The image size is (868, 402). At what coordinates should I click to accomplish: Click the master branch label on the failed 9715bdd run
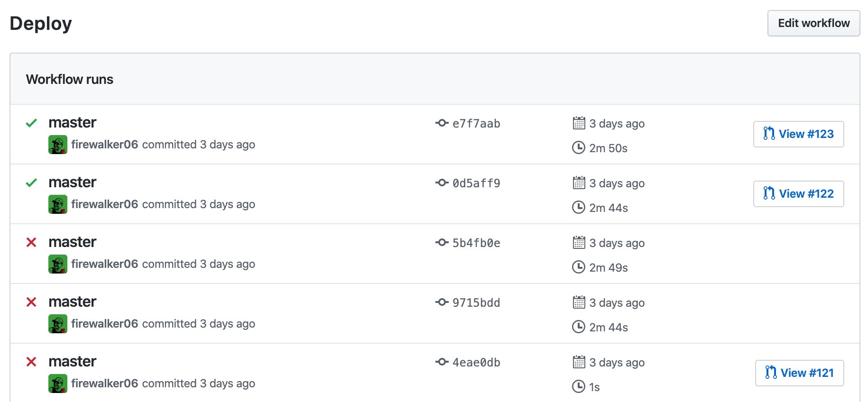coord(72,301)
